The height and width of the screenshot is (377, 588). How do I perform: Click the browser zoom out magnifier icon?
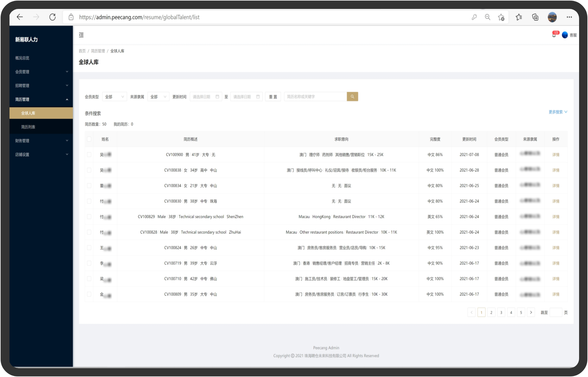click(487, 17)
